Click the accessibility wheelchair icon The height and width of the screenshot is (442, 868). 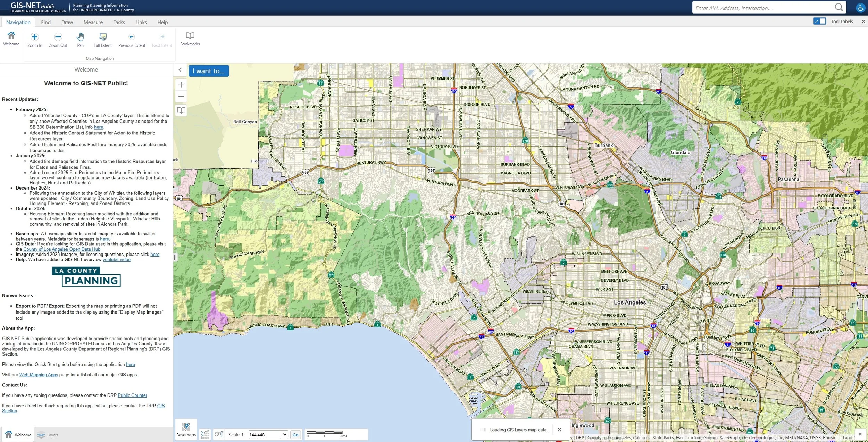(860, 8)
